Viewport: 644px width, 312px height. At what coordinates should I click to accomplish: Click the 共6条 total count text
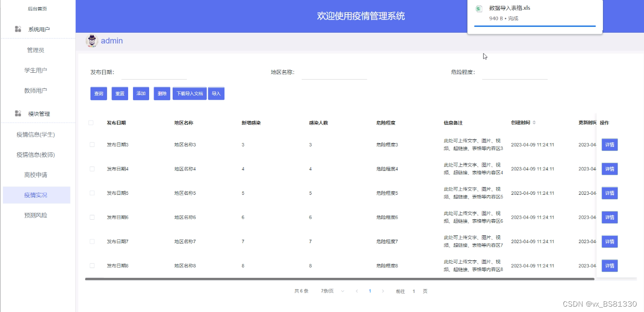tap(301, 291)
